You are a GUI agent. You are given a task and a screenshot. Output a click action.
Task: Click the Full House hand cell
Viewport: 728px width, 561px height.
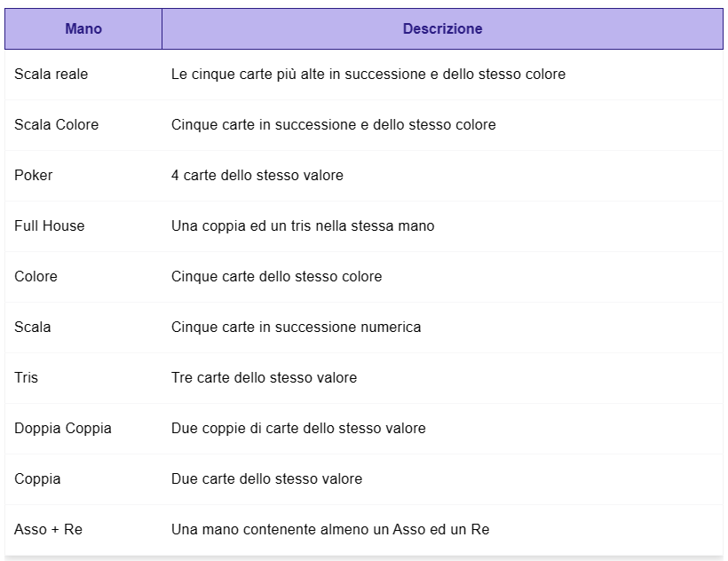[49, 226]
